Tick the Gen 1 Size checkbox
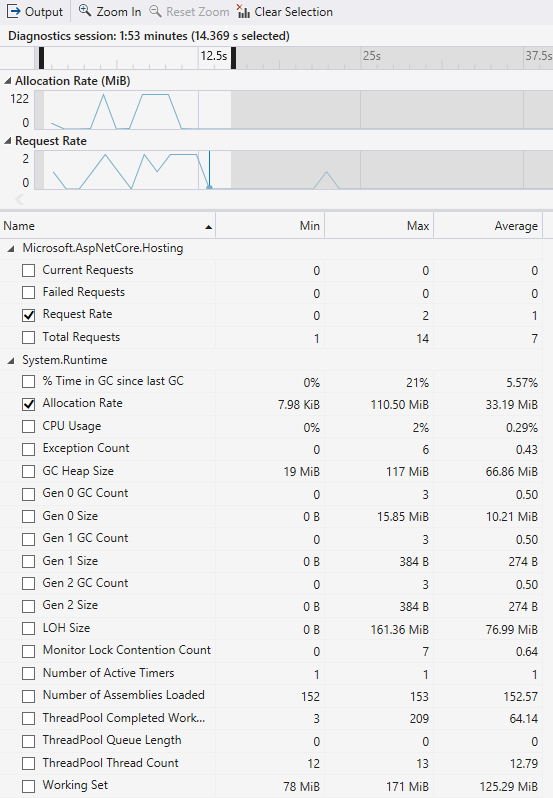553x798 pixels. tap(28, 561)
